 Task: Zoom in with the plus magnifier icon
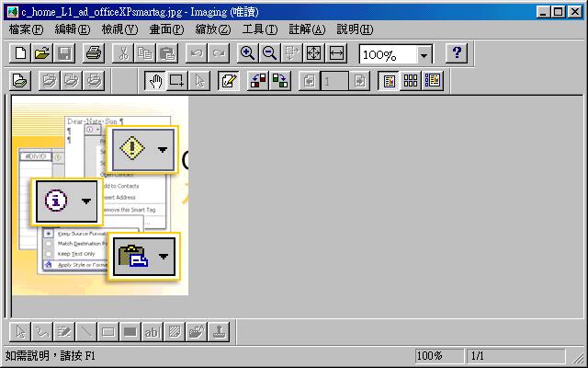click(x=247, y=53)
